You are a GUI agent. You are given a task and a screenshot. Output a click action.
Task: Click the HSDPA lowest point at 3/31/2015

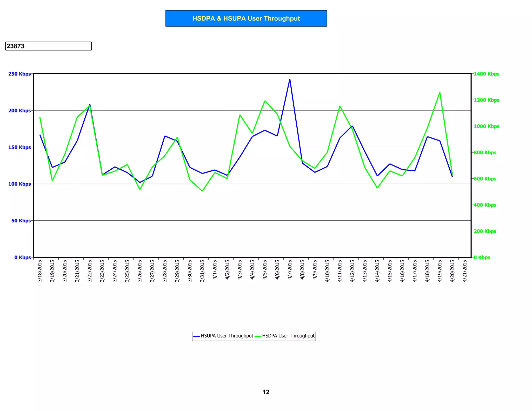coord(202,191)
